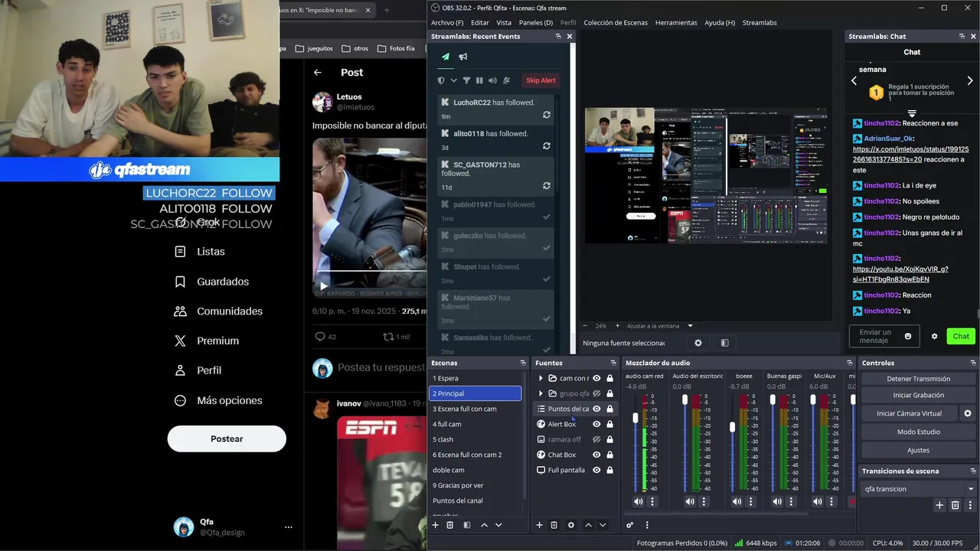The width and height of the screenshot is (980, 551).
Task: Open the Streamlabs menu
Action: coord(759,23)
